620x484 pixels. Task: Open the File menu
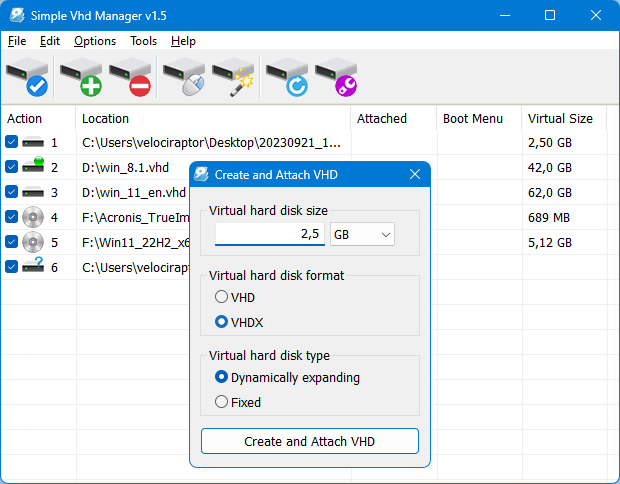[x=17, y=41]
